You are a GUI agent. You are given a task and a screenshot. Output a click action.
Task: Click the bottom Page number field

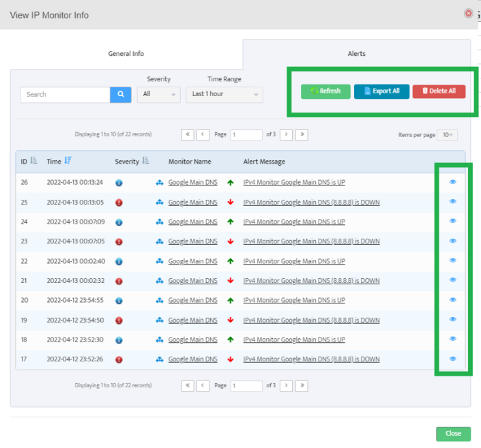click(246, 386)
